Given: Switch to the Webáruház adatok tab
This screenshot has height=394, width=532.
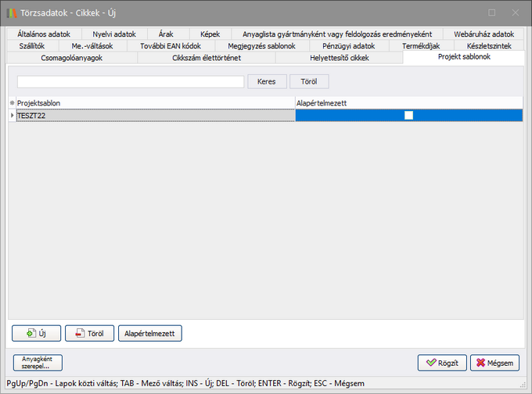Looking at the screenshot, I should [483, 34].
